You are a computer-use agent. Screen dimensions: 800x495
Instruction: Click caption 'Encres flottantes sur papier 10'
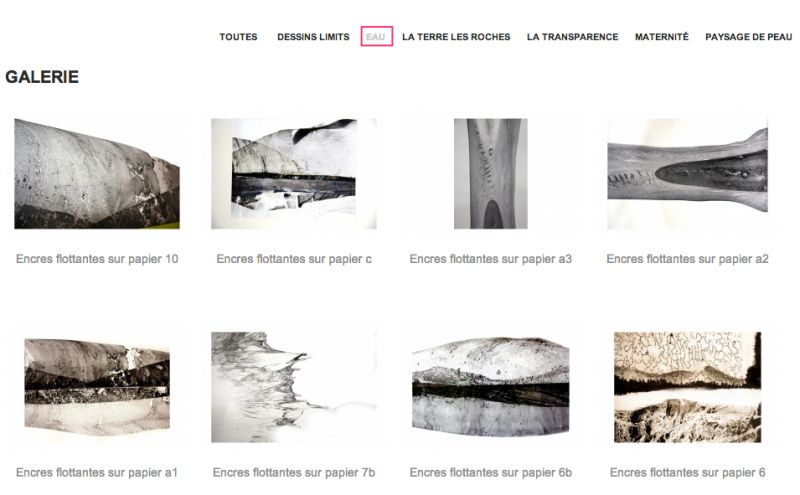coord(97,259)
